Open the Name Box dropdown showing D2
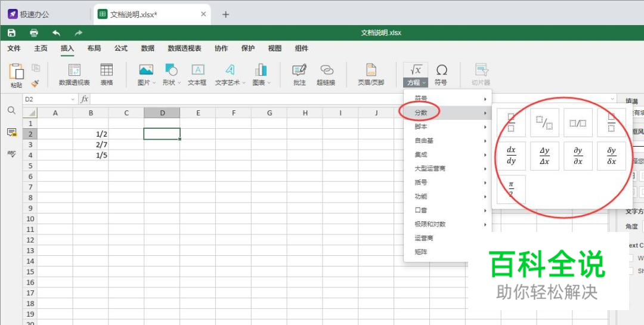This screenshot has width=644, height=325. click(x=73, y=100)
